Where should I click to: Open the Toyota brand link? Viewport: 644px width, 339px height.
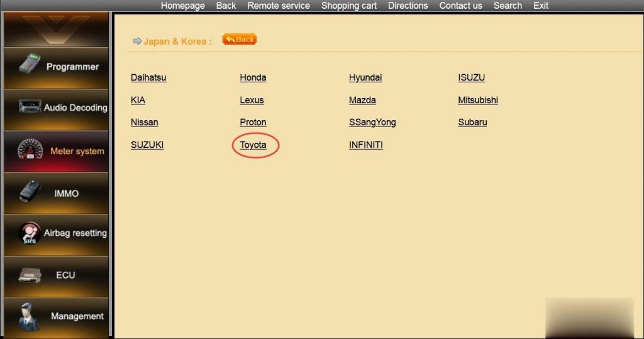coord(253,145)
